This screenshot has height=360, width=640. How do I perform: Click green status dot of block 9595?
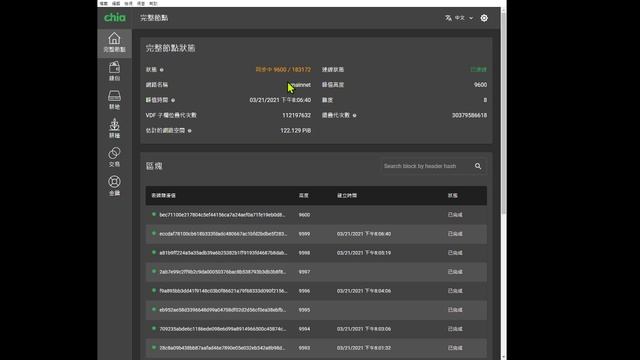tap(154, 309)
